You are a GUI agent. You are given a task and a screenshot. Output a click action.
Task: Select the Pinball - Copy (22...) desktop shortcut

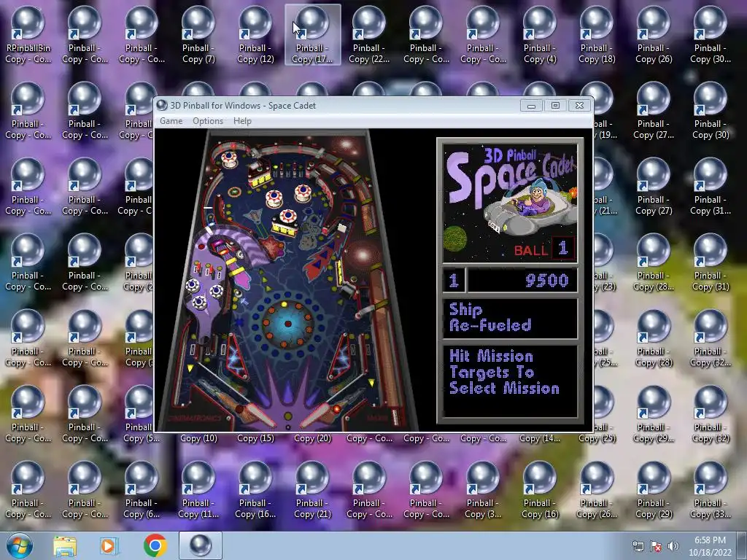tap(369, 35)
